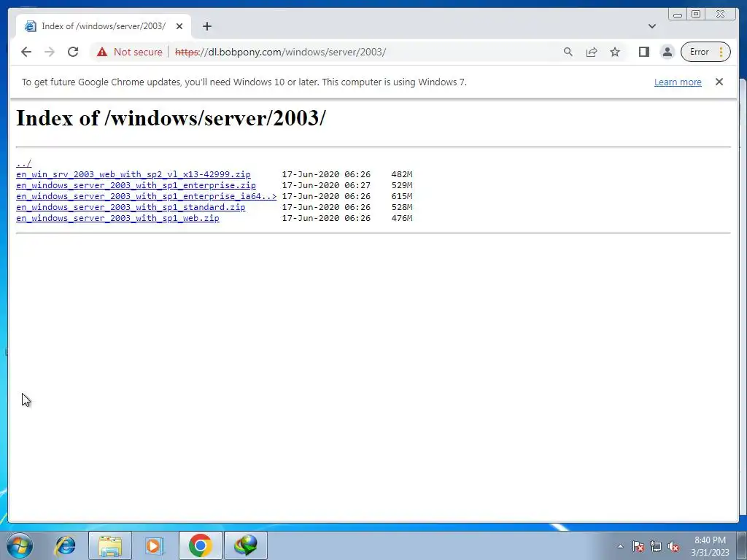Open the taskbar clock showing 8:40 PM
The image size is (747, 560).
[x=710, y=546]
